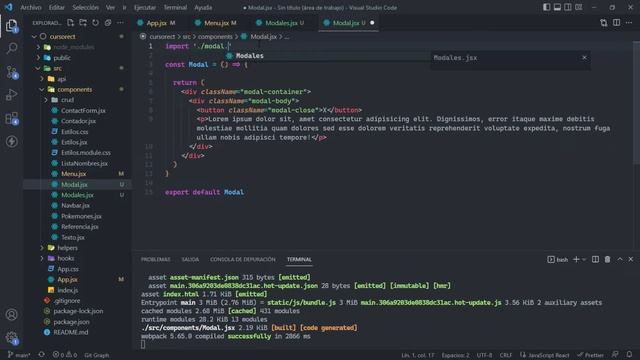Open the Source Control view

coord(11,72)
